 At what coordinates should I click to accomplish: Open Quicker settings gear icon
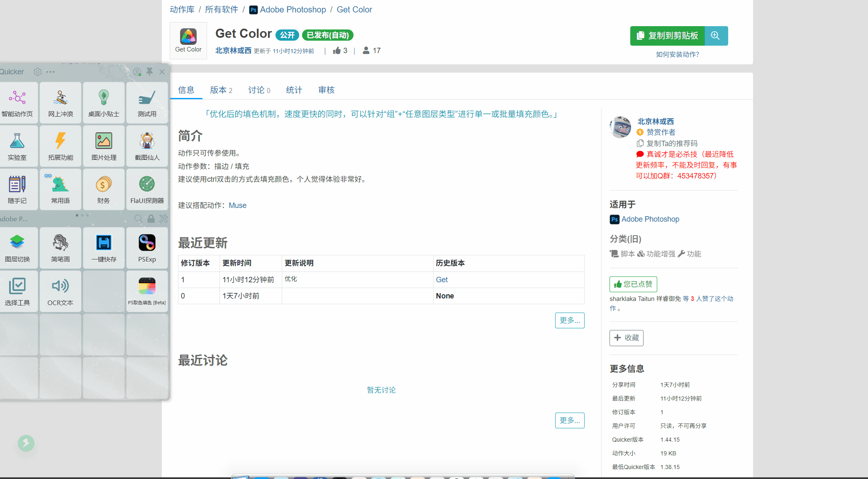point(38,72)
